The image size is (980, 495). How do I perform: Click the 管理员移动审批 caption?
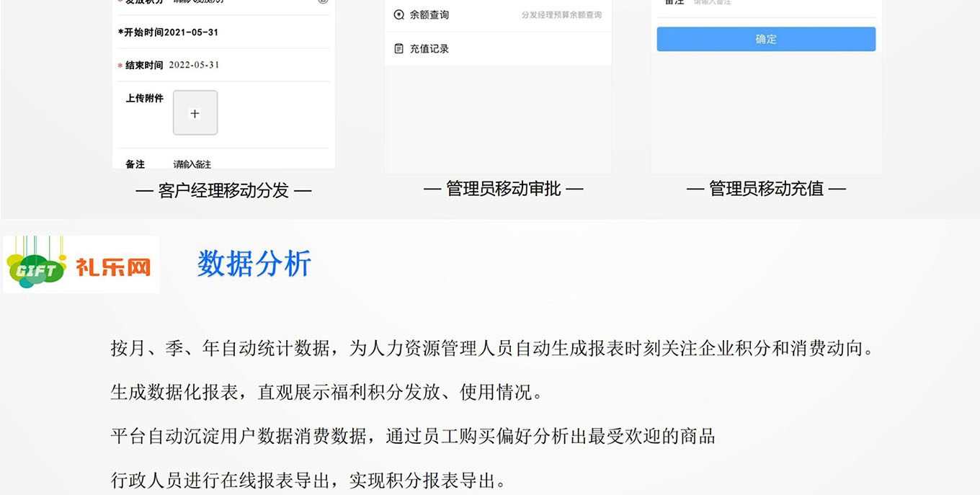pos(503,189)
